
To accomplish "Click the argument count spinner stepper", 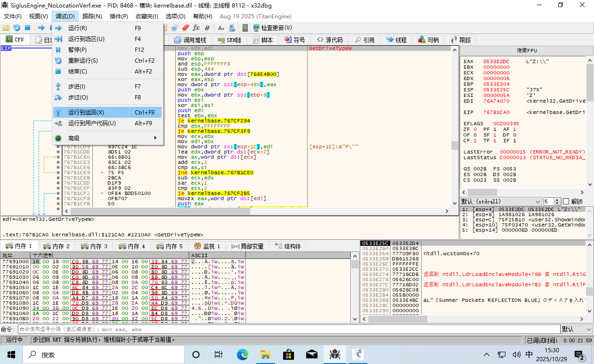I will [557, 201].
